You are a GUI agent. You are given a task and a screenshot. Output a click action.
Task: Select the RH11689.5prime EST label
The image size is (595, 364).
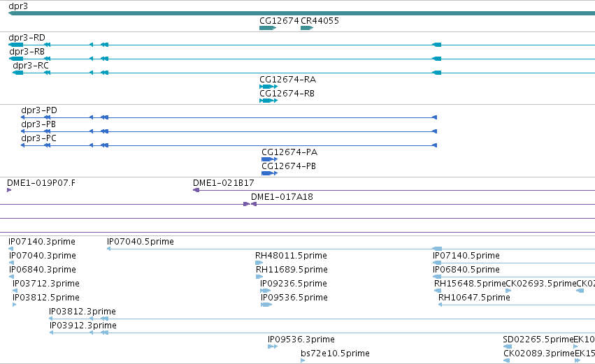292,270
